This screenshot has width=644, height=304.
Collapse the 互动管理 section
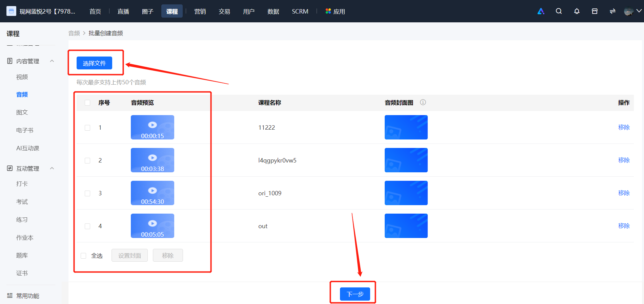coord(52,168)
